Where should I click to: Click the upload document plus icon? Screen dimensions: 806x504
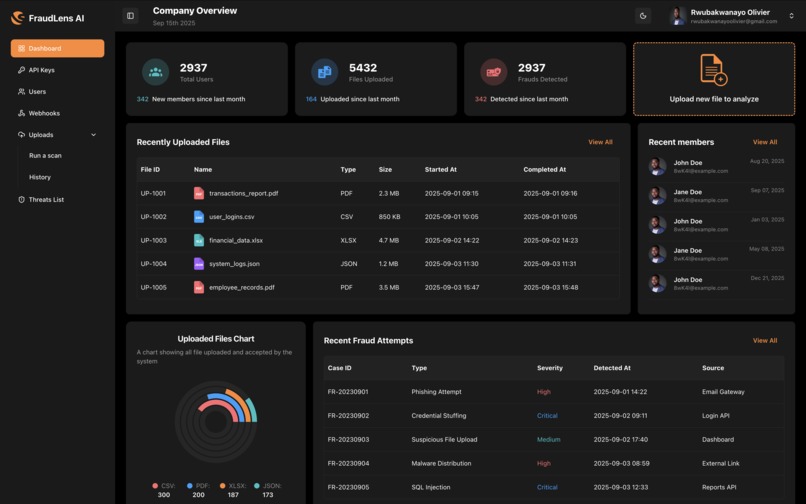[713, 69]
